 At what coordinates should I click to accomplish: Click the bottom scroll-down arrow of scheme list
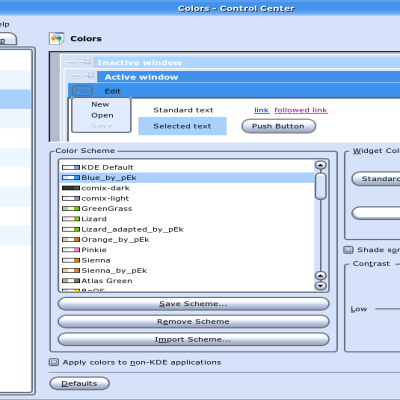click(321, 286)
